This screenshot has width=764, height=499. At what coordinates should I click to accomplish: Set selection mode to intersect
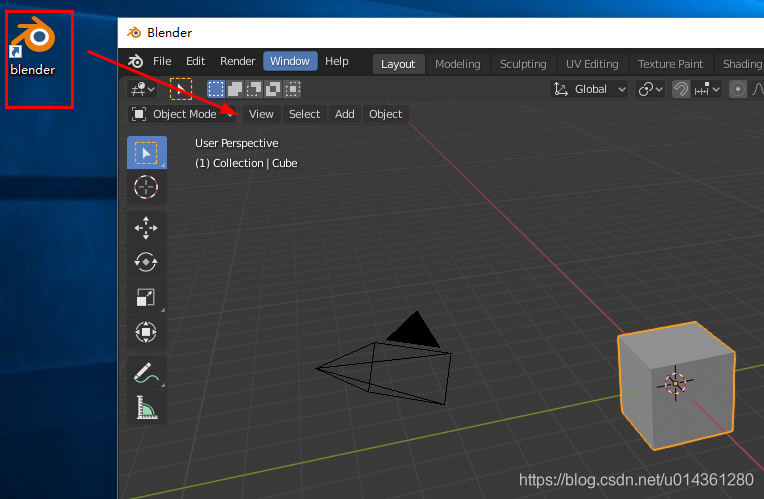click(292, 89)
